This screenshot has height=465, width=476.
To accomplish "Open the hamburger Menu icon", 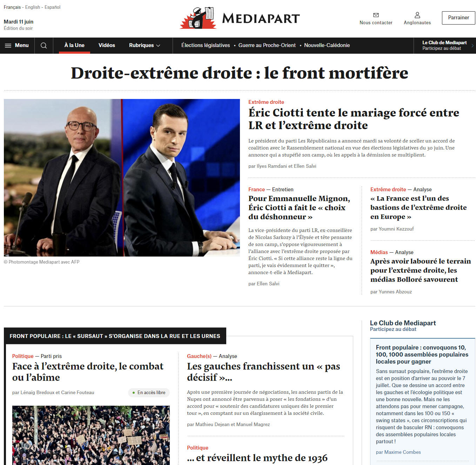I will click(x=8, y=46).
